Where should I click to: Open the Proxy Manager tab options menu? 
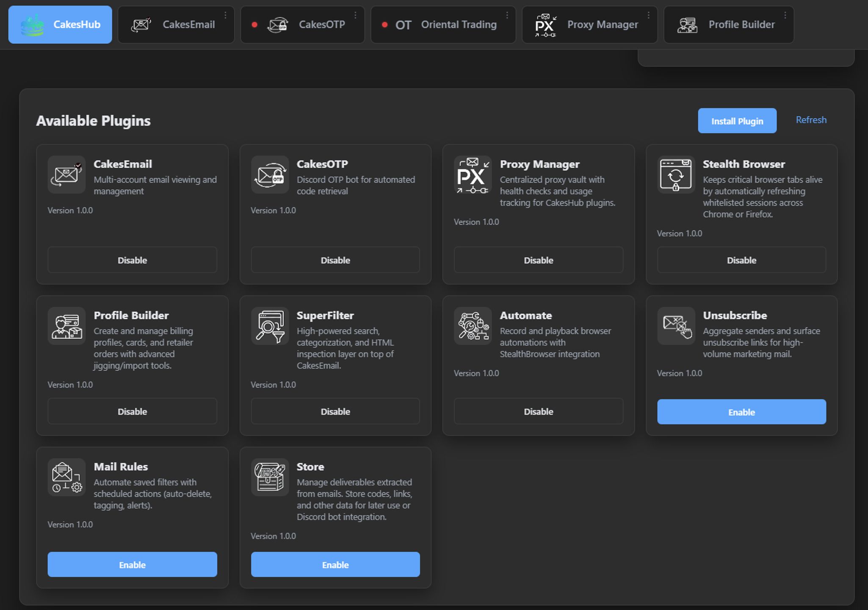[x=648, y=15]
